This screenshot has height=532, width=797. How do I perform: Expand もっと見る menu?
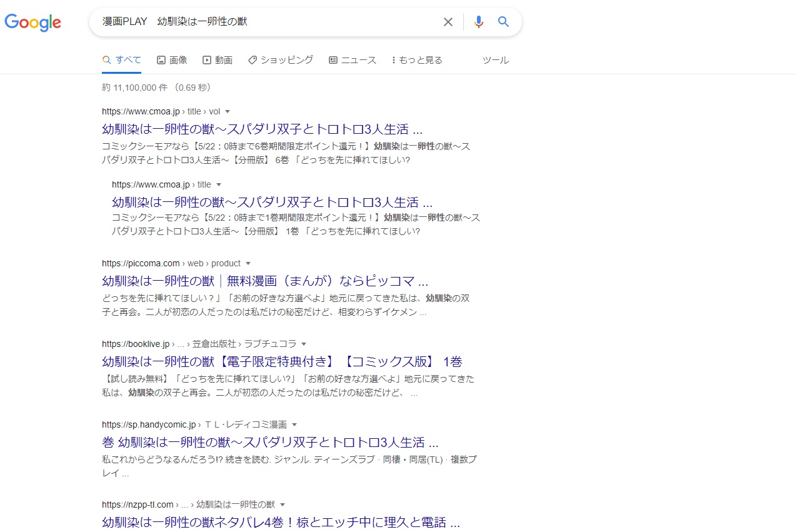[x=417, y=60]
